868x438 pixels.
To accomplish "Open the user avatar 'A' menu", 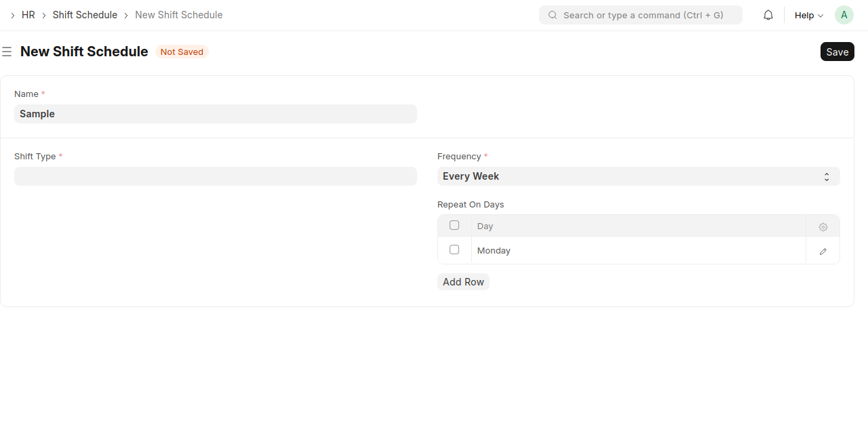I will tap(844, 15).
